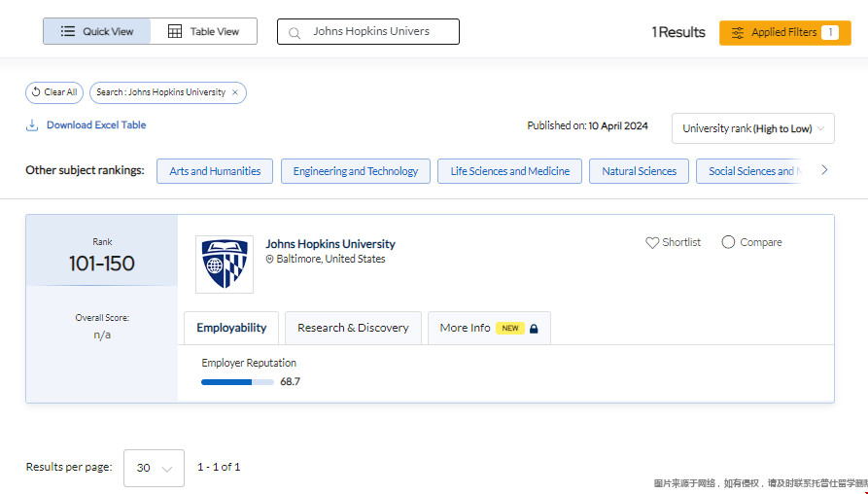Open the More Info tab
The image size is (868, 494).
pyautogui.click(x=489, y=328)
